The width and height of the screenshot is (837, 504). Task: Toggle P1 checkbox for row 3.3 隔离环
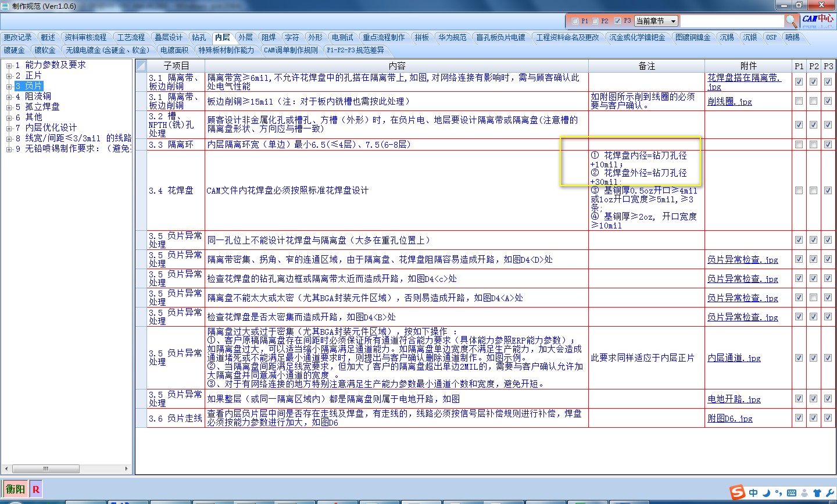[799, 144]
